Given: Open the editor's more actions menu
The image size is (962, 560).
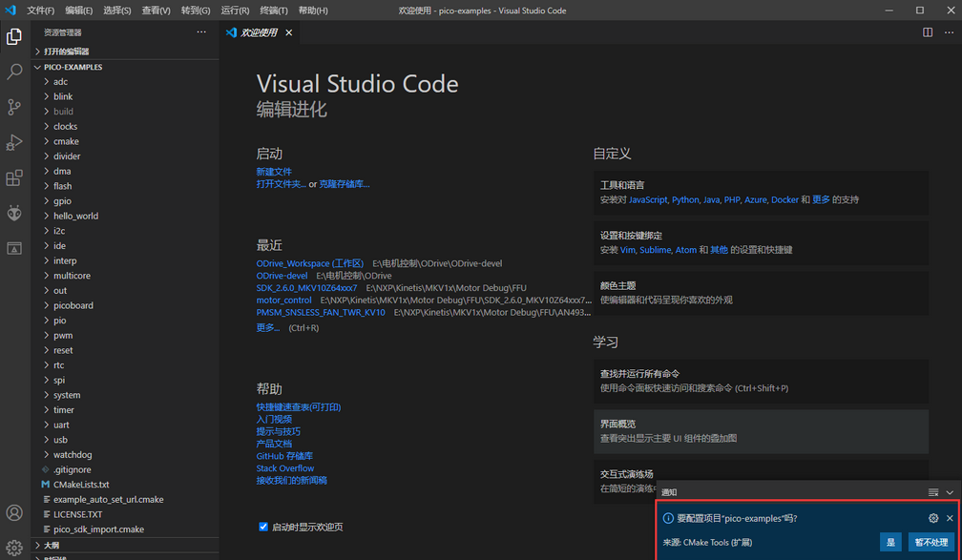Looking at the screenshot, I should pos(948,31).
